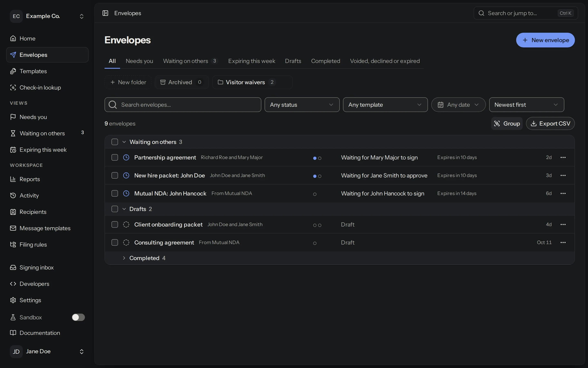This screenshot has width=588, height=368.
Task: Open Signing inbox in the sidebar
Action: pyautogui.click(x=47, y=267)
